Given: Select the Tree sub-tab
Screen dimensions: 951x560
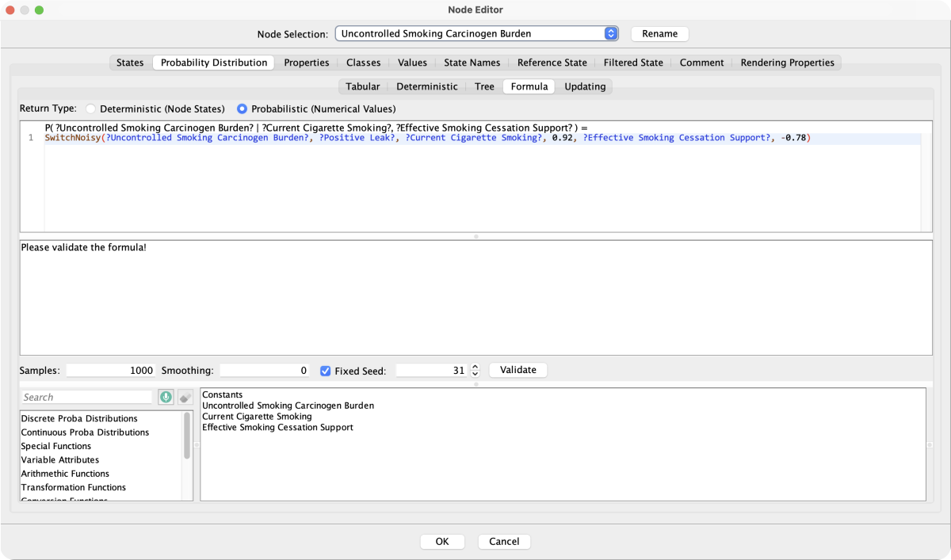Looking at the screenshot, I should click(x=484, y=86).
